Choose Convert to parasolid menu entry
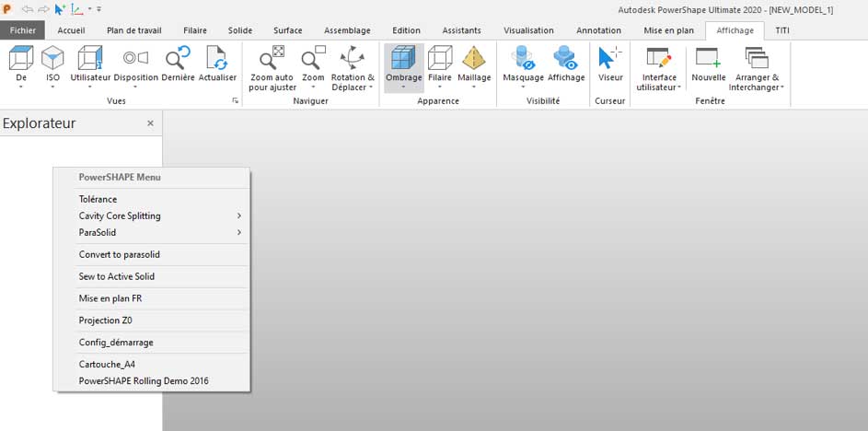 pyautogui.click(x=120, y=254)
